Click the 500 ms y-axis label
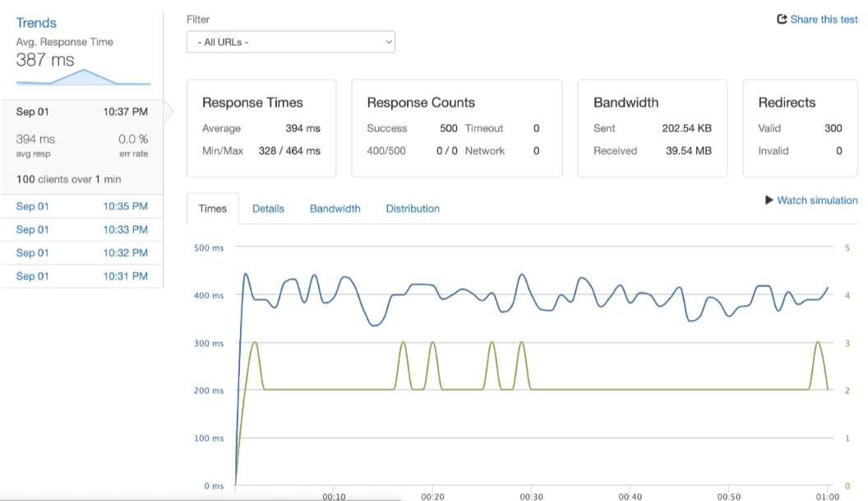Viewport: 868px width, 501px height. point(209,248)
